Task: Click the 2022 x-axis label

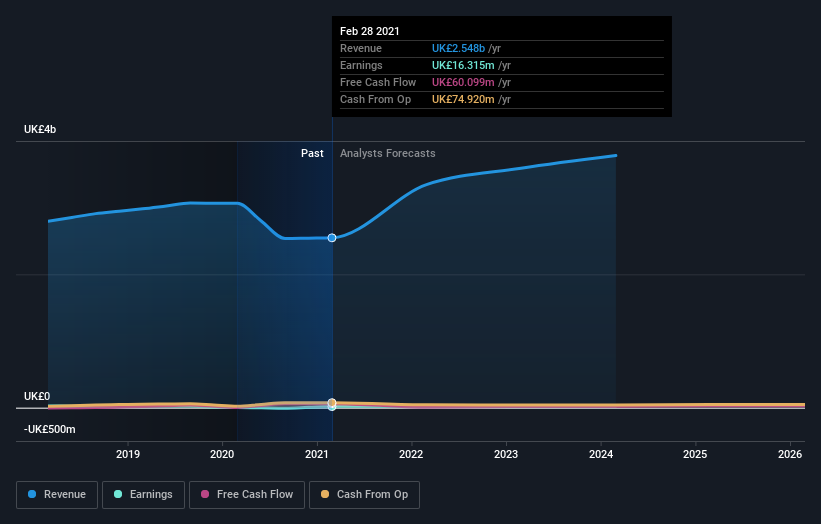Action: [411, 454]
